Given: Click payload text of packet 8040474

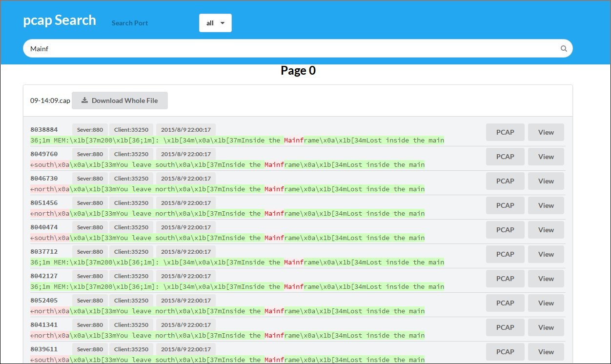Looking at the screenshot, I should pos(227,238).
